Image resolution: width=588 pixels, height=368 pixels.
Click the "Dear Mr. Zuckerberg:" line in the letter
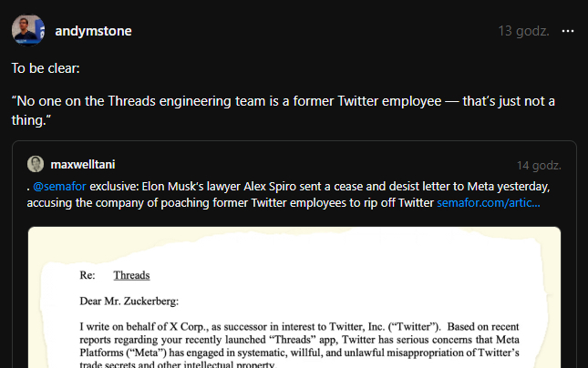coord(129,300)
